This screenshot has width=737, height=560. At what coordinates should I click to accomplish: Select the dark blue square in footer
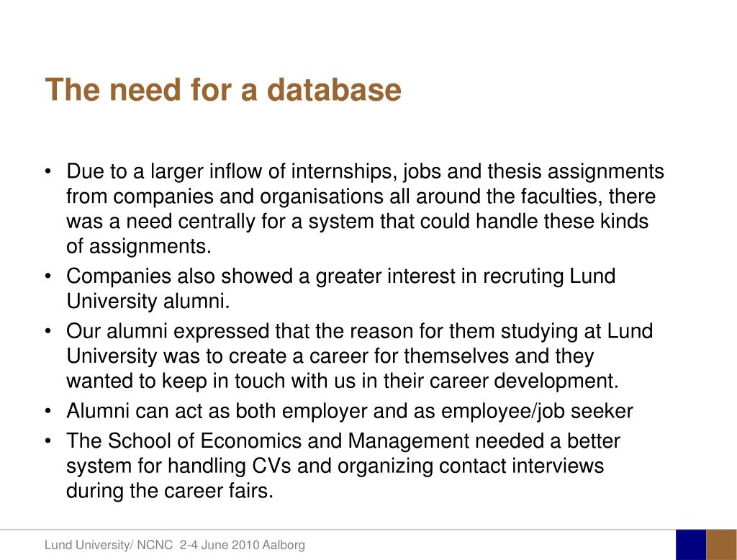(x=691, y=544)
